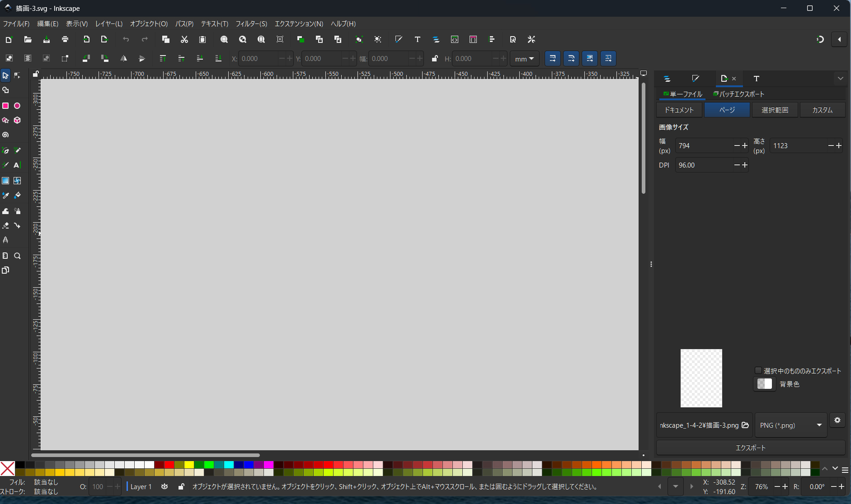Open the Filter menu (フィルター)
Image resolution: width=851 pixels, height=504 pixels.
click(x=251, y=24)
